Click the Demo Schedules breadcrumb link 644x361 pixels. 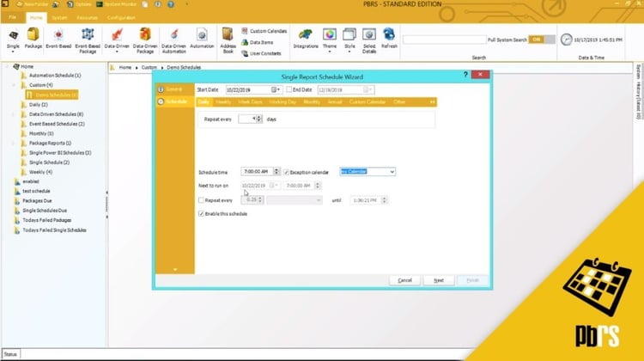184,67
